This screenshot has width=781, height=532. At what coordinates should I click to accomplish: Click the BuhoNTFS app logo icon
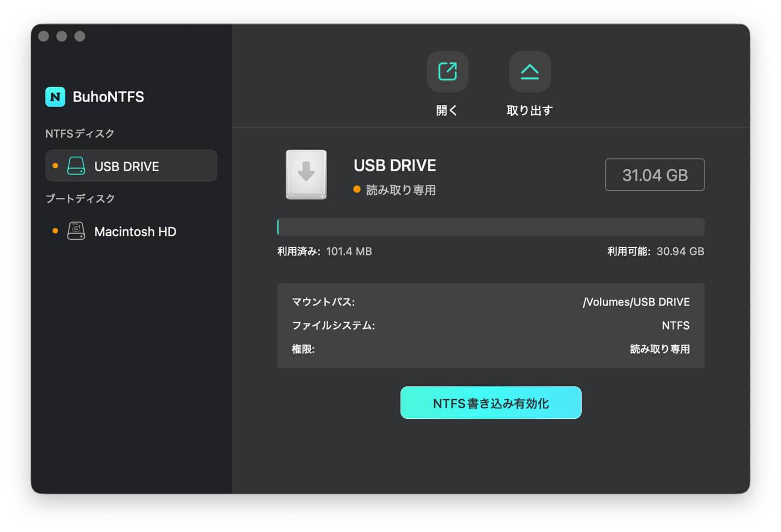pos(55,96)
